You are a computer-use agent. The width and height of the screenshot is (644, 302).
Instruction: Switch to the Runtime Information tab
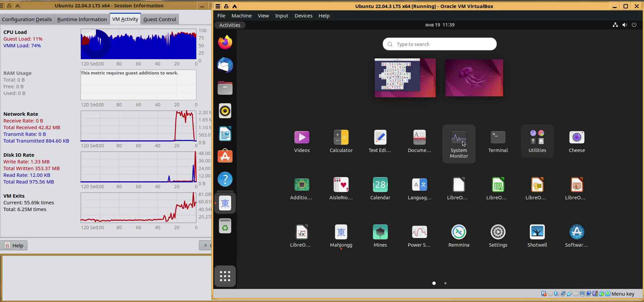[82, 19]
